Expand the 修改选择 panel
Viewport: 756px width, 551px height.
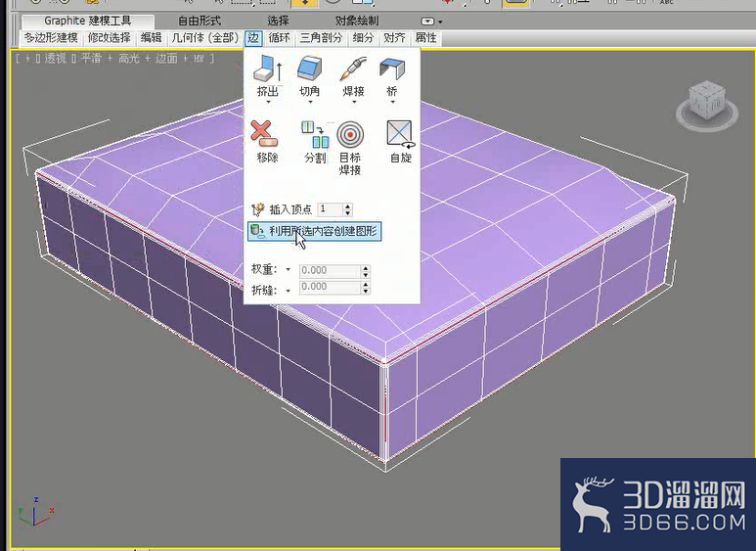point(109,37)
